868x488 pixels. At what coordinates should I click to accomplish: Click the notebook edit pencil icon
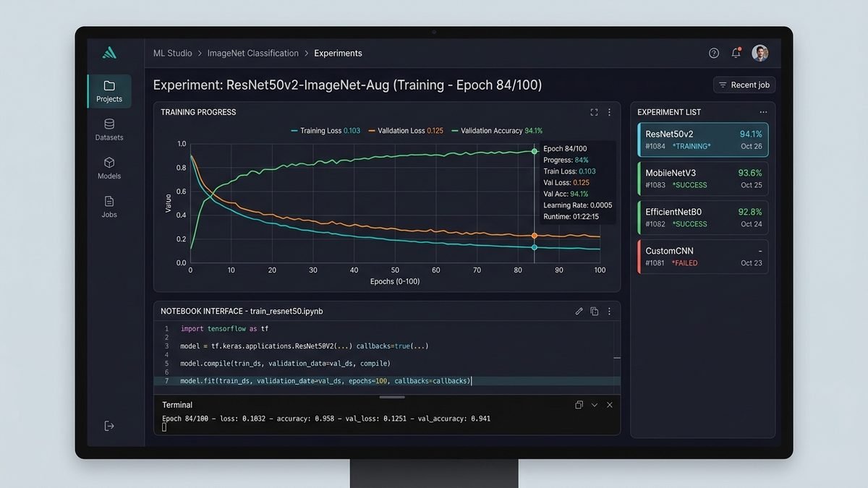[x=579, y=311]
